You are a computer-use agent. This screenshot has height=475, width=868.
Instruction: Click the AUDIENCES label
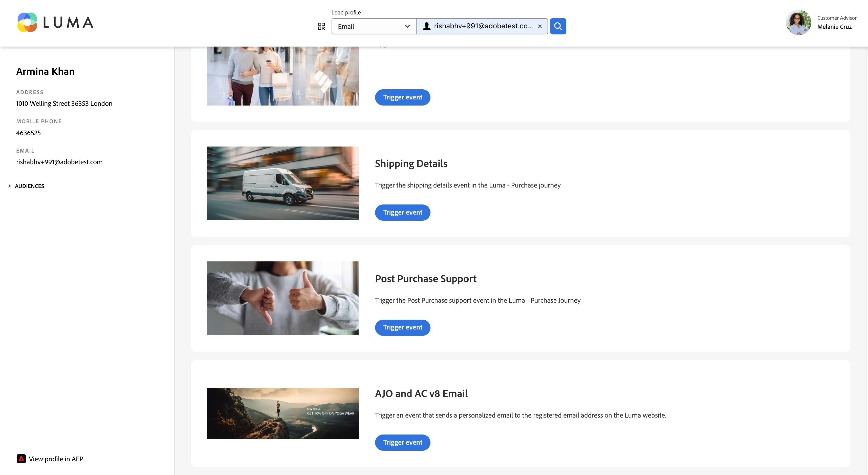point(29,186)
